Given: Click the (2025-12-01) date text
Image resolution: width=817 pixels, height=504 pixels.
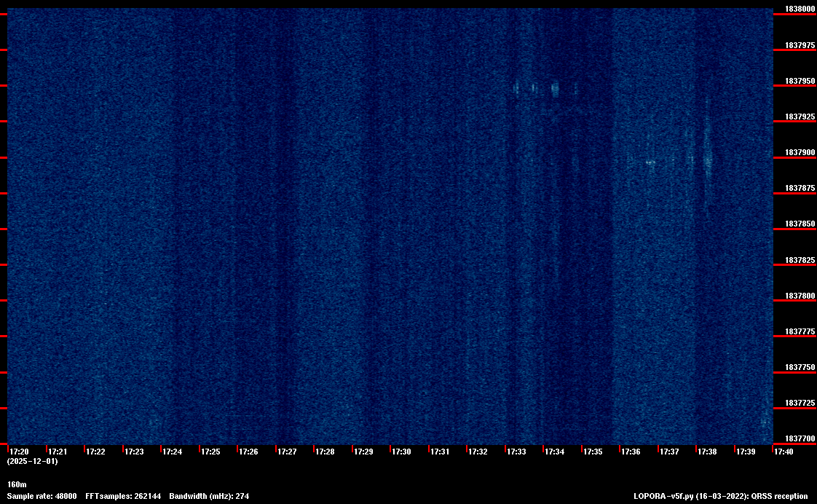Looking at the screenshot, I should coord(32,461).
